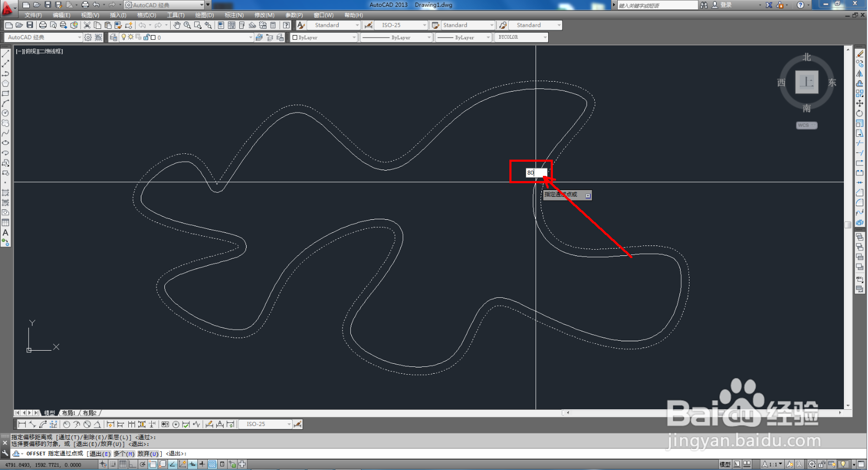Image resolution: width=868 pixels, height=470 pixels.
Task: Click the 上 face of the ViewCube
Action: click(807, 82)
